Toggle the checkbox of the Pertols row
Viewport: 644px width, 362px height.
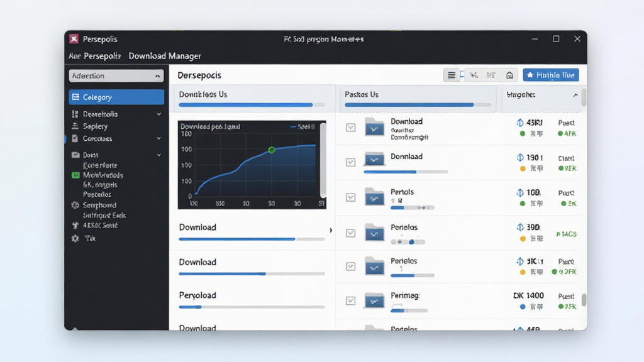[x=350, y=197]
